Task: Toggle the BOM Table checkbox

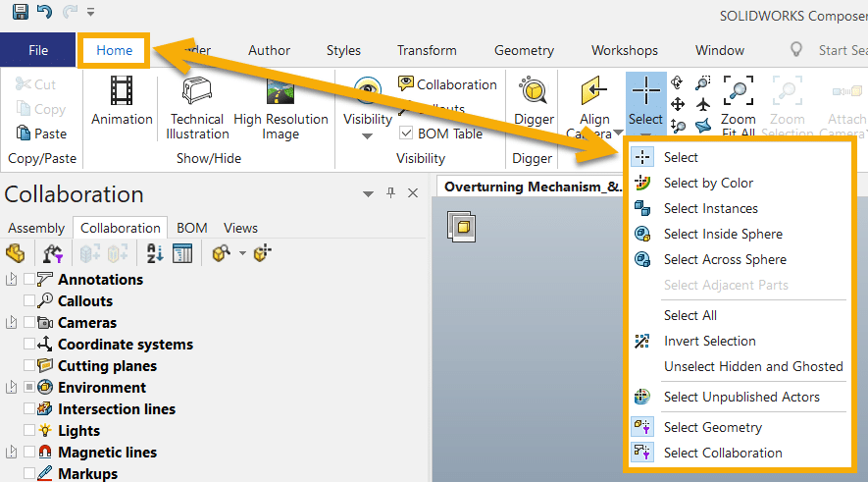Action: click(406, 134)
